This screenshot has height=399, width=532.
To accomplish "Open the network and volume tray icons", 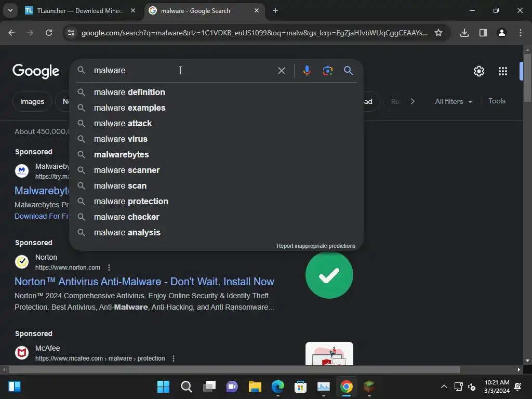I will [465, 387].
